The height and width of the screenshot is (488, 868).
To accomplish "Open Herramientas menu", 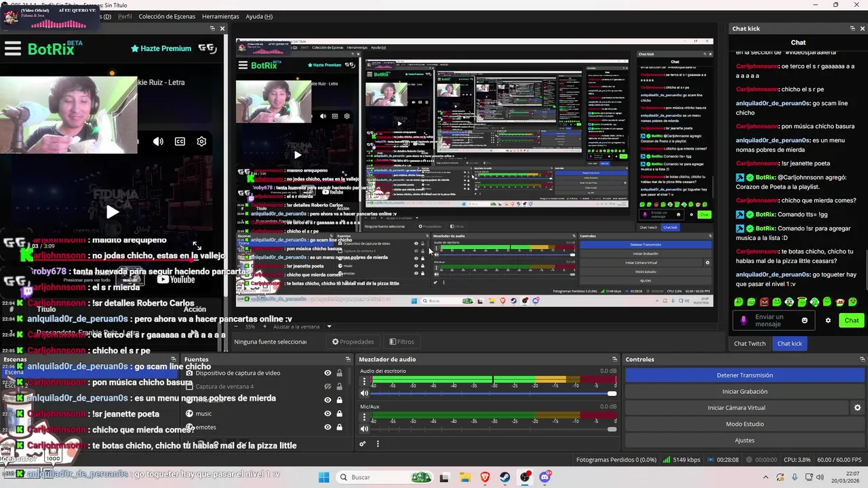I will [220, 16].
